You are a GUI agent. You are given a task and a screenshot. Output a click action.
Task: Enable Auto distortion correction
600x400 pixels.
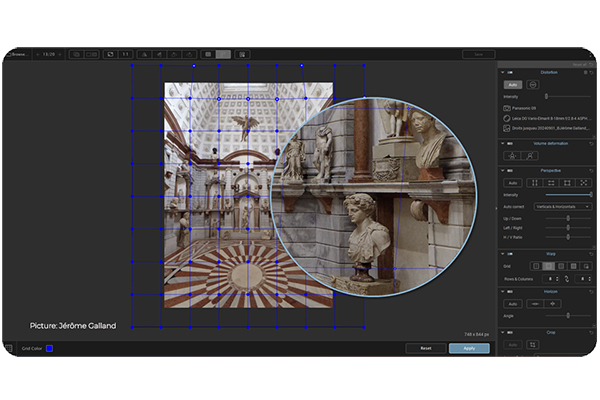pyautogui.click(x=513, y=85)
